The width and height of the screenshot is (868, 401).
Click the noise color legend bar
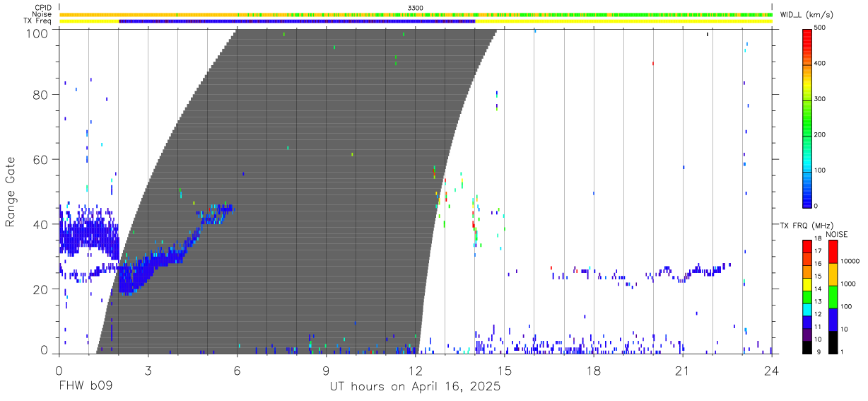(833, 296)
